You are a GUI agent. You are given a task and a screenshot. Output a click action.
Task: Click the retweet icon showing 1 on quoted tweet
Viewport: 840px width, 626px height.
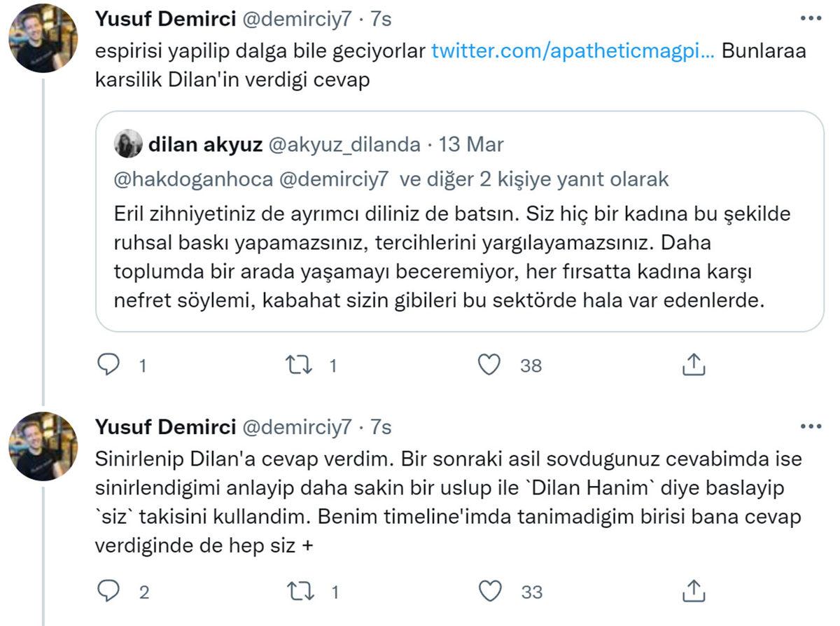point(300,364)
